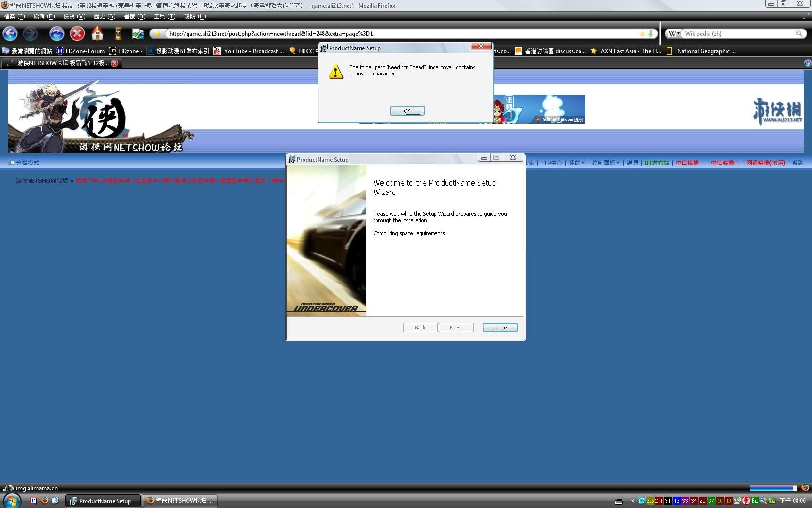This screenshot has height=508, width=812.
Task: Click the green download arrow in address bar
Action: pos(651,33)
